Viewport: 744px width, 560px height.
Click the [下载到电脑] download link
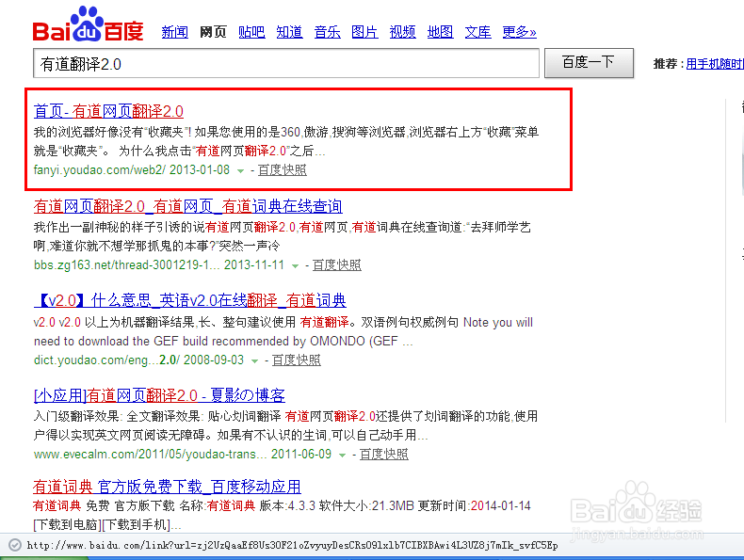tap(67, 525)
